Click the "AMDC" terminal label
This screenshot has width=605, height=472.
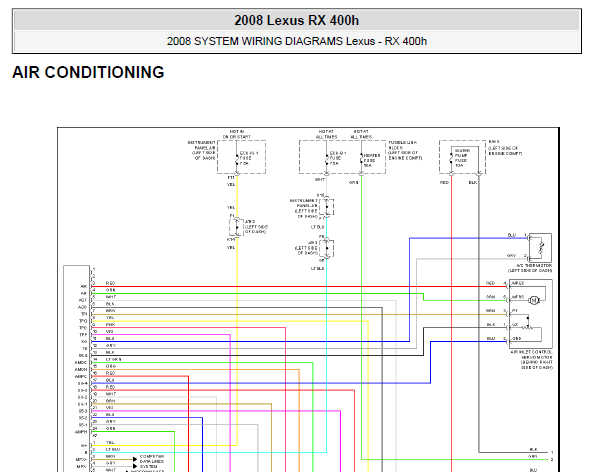tap(81, 363)
